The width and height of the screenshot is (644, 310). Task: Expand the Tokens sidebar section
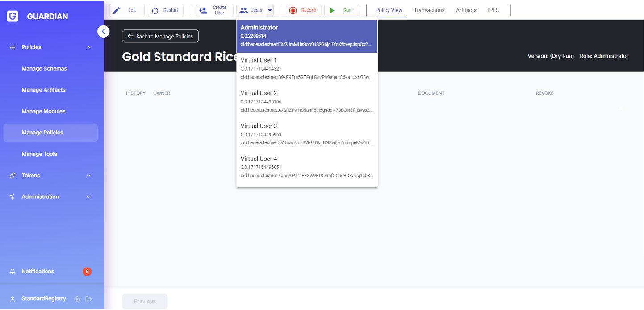point(88,176)
